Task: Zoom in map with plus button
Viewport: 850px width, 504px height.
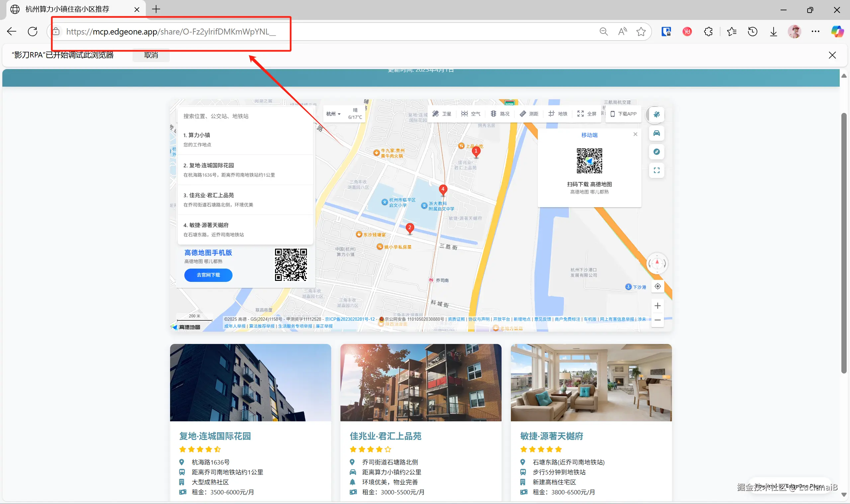Action: [x=657, y=306]
